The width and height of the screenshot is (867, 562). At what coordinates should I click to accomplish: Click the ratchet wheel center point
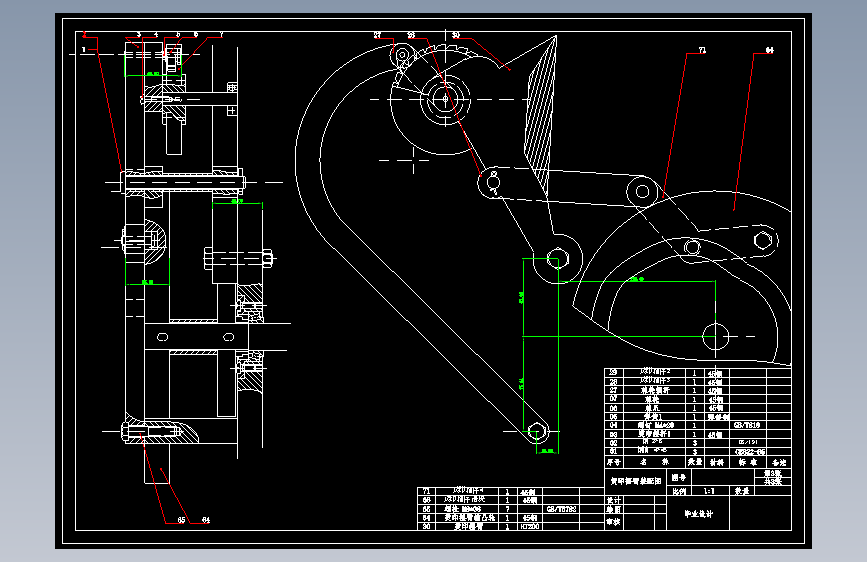(x=446, y=100)
